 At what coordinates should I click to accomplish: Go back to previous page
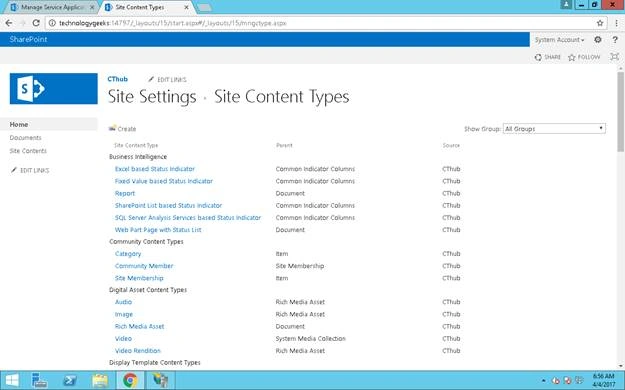9,23
